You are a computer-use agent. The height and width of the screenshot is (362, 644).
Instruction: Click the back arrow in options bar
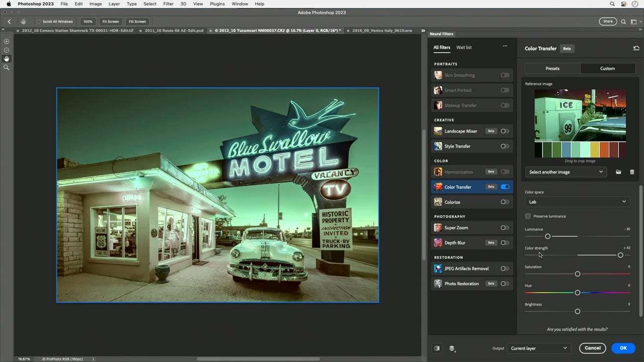[9, 22]
